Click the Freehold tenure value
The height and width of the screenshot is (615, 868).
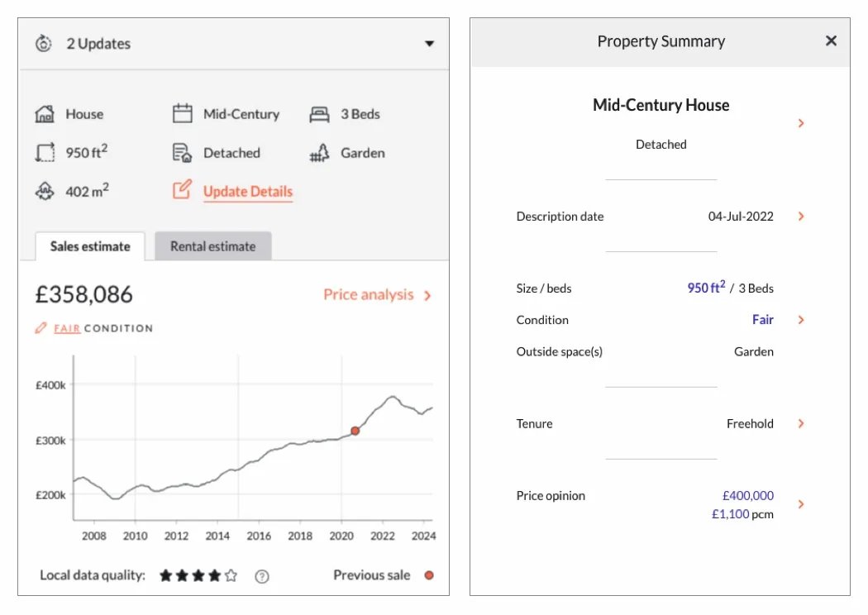click(750, 423)
